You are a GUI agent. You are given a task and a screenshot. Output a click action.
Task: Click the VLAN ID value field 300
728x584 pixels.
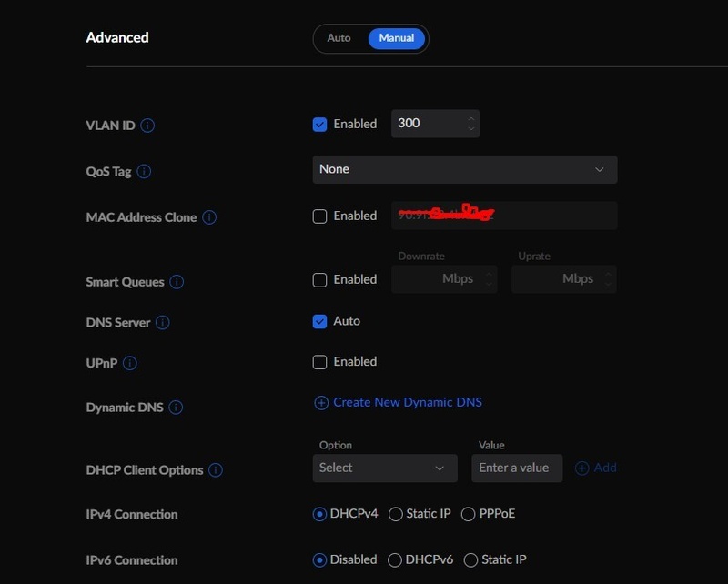click(x=436, y=124)
